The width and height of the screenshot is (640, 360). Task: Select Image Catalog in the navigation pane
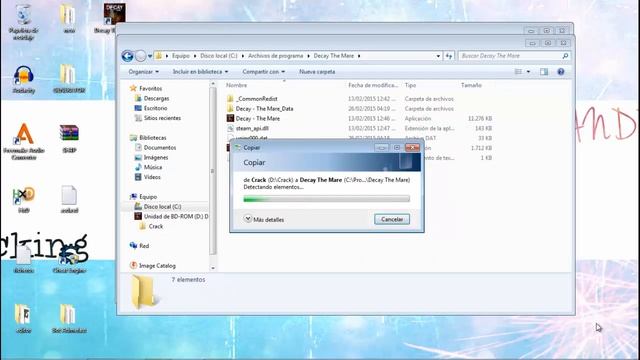(153, 265)
